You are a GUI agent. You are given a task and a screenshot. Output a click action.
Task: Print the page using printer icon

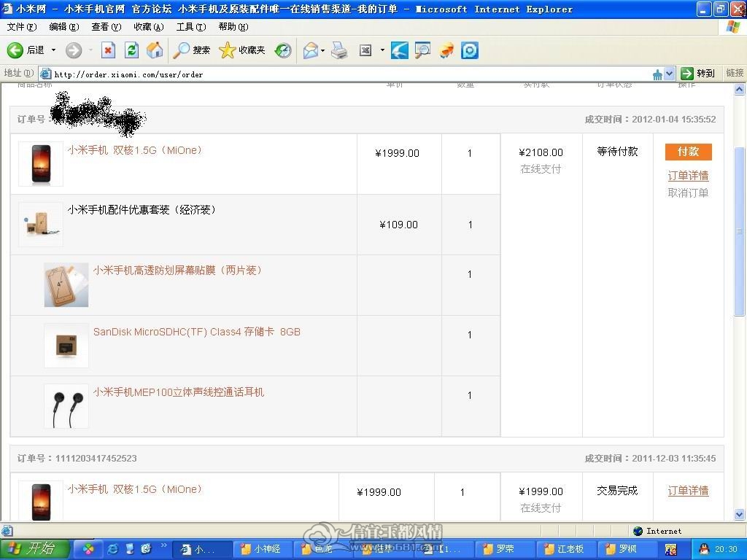point(339,50)
